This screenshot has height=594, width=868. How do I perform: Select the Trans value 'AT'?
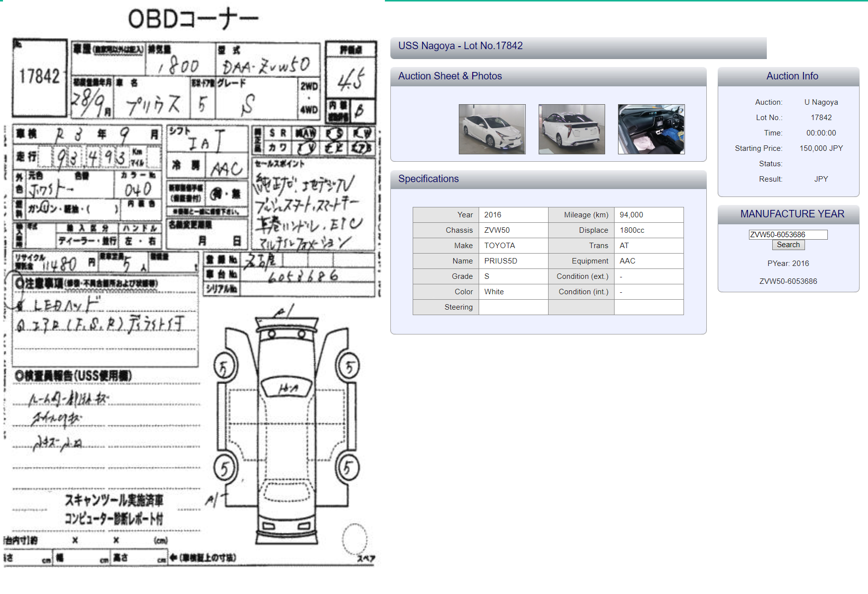coord(624,246)
